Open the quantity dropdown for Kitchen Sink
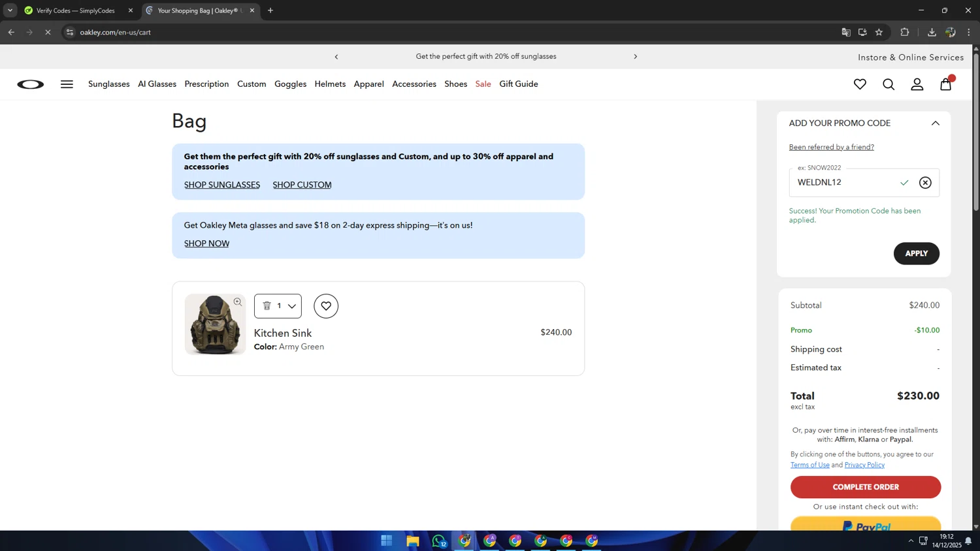The height and width of the screenshot is (551, 980). pos(291,306)
